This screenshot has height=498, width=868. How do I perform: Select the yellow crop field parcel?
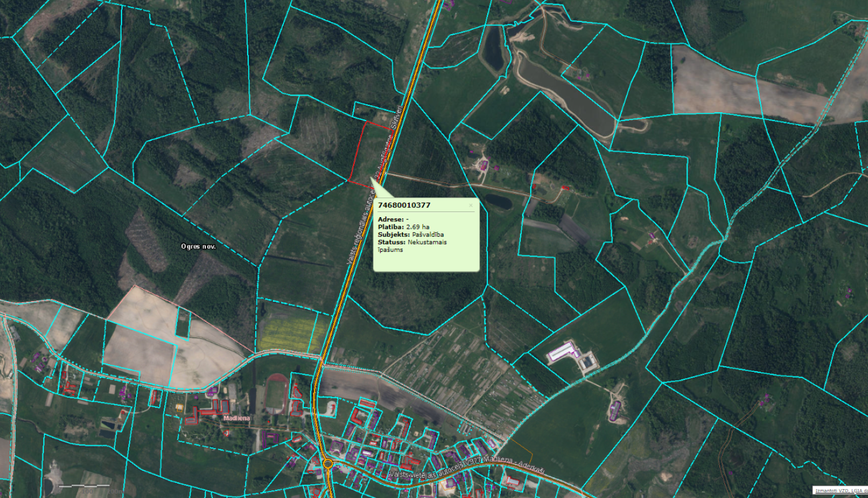pos(288,332)
